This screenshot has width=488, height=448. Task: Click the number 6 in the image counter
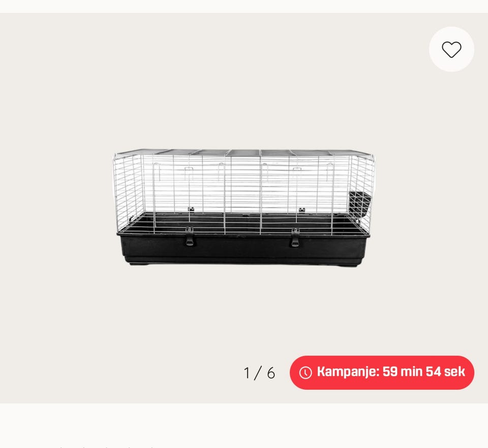click(x=271, y=373)
